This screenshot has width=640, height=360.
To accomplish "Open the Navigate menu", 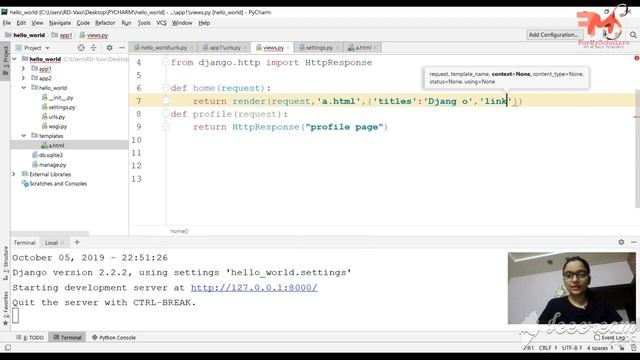I will (x=60, y=23).
